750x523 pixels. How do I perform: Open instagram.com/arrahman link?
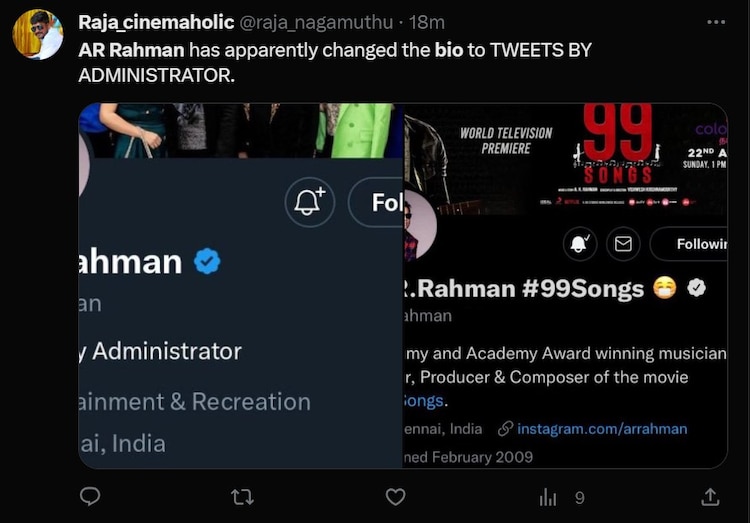pyautogui.click(x=601, y=428)
